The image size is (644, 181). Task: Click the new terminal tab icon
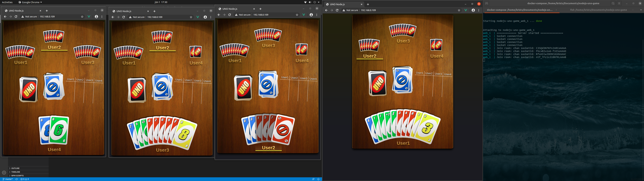coord(487,4)
